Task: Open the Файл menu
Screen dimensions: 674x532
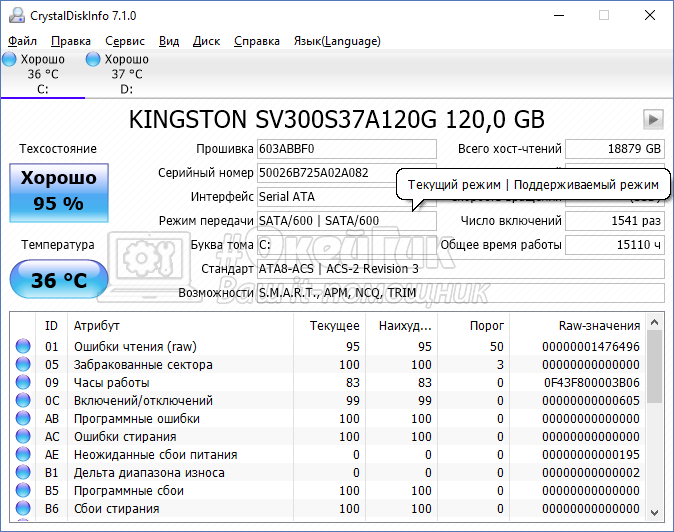Action: point(22,41)
